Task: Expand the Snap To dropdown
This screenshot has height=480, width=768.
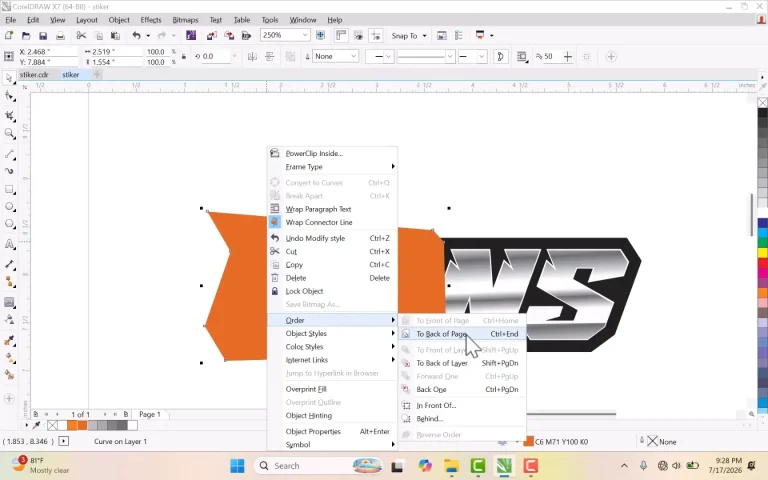Action: tap(425, 36)
